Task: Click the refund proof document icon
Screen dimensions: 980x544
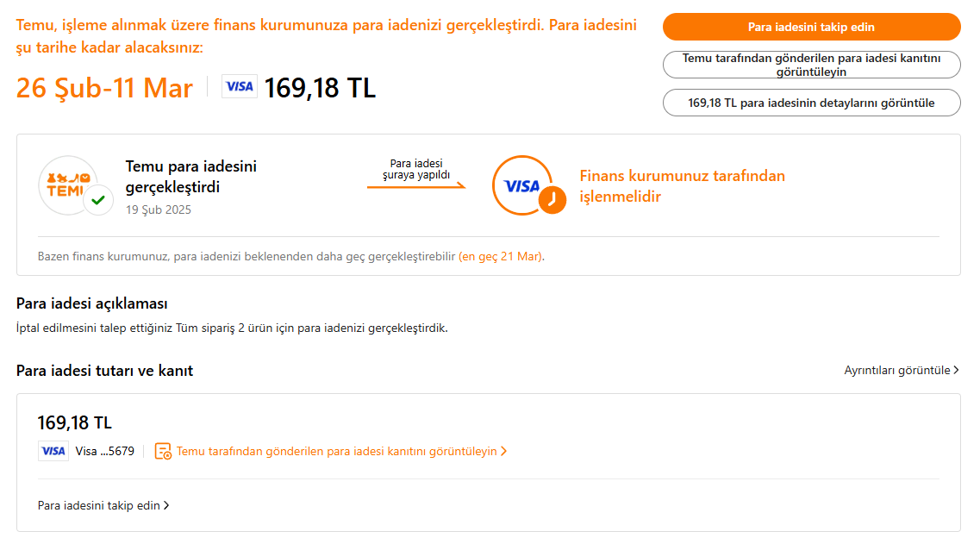Action: 163,451
